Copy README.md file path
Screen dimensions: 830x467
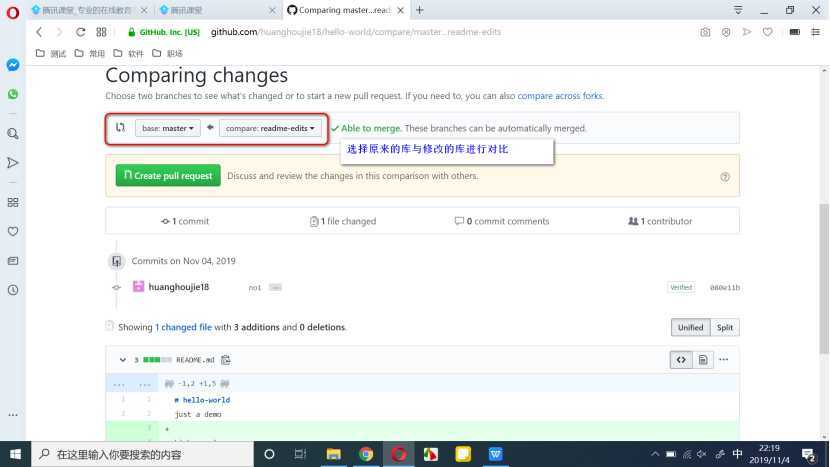point(225,360)
